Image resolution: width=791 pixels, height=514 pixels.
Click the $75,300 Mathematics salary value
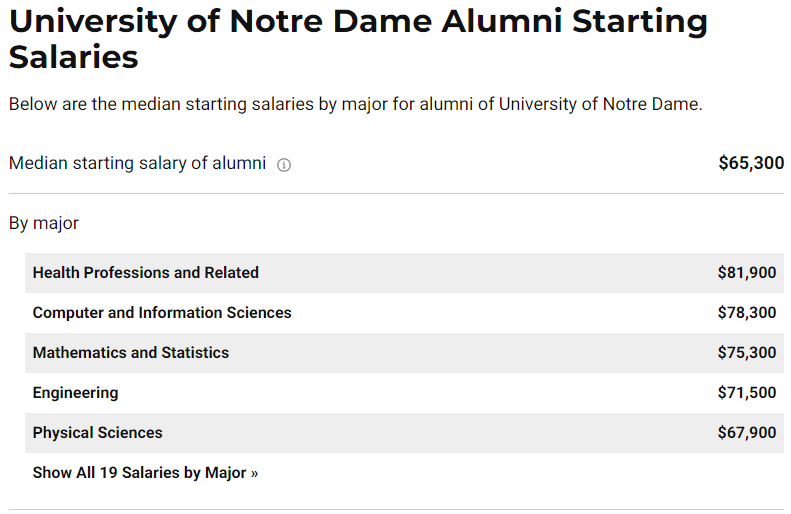point(747,353)
